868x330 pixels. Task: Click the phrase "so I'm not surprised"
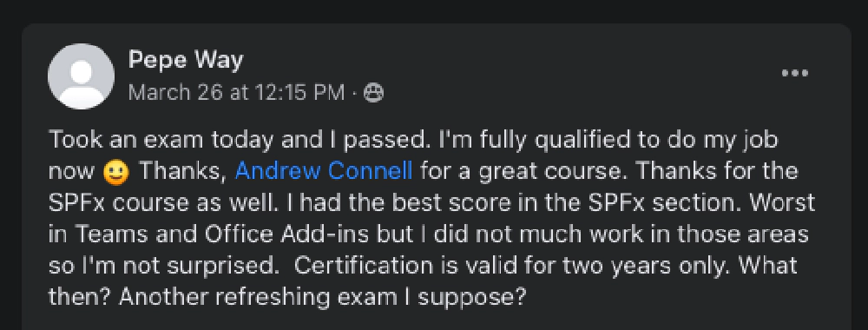[x=163, y=267]
